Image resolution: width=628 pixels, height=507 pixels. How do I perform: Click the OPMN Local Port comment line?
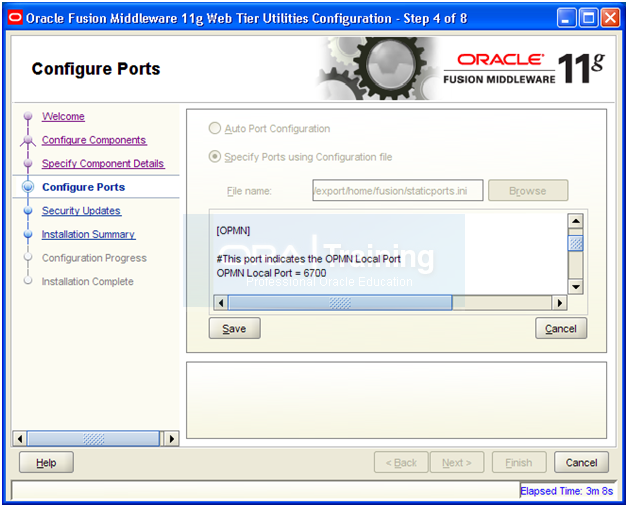coord(308,259)
